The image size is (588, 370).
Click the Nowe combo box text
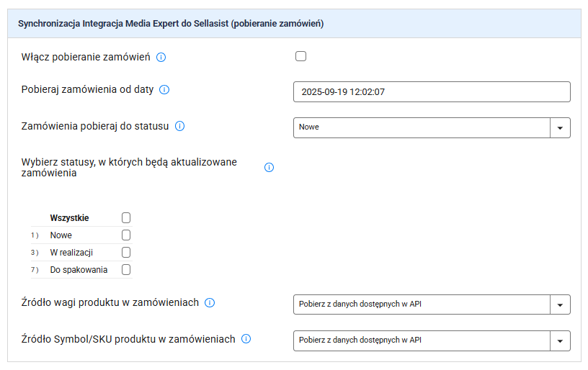pyautogui.click(x=308, y=127)
